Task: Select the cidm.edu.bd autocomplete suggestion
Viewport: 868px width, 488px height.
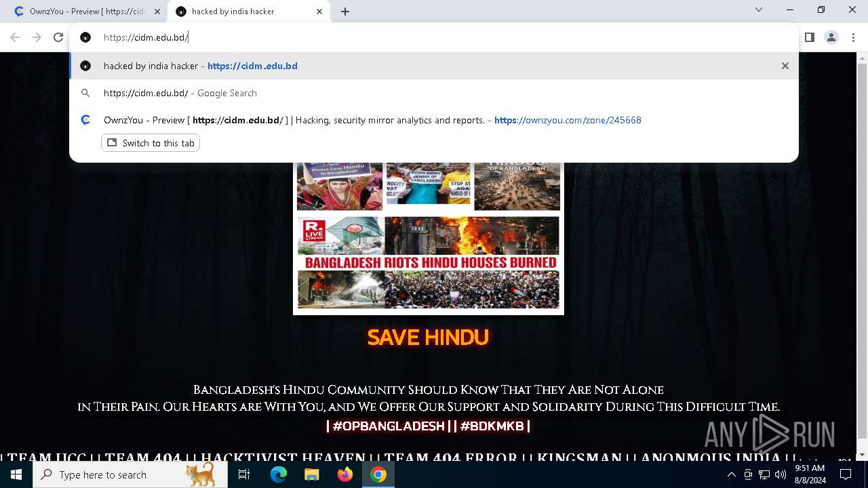Action: pyautogui.click(x=434, y=66)
